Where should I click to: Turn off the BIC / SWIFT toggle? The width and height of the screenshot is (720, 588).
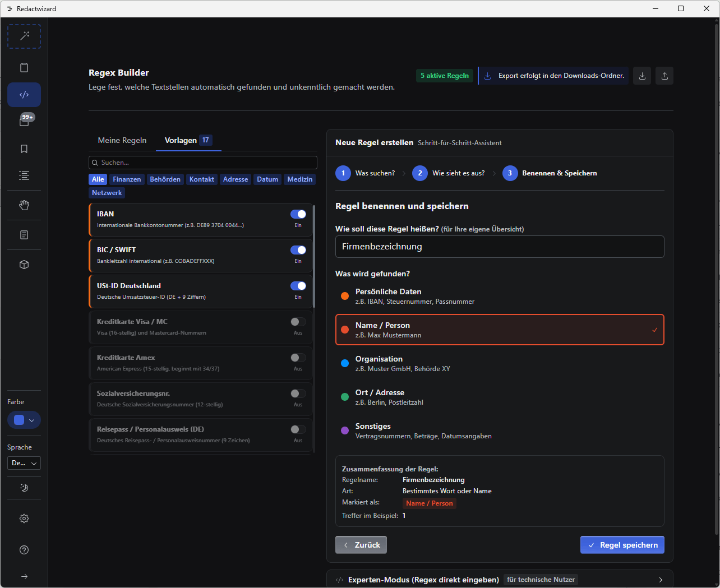298,250
